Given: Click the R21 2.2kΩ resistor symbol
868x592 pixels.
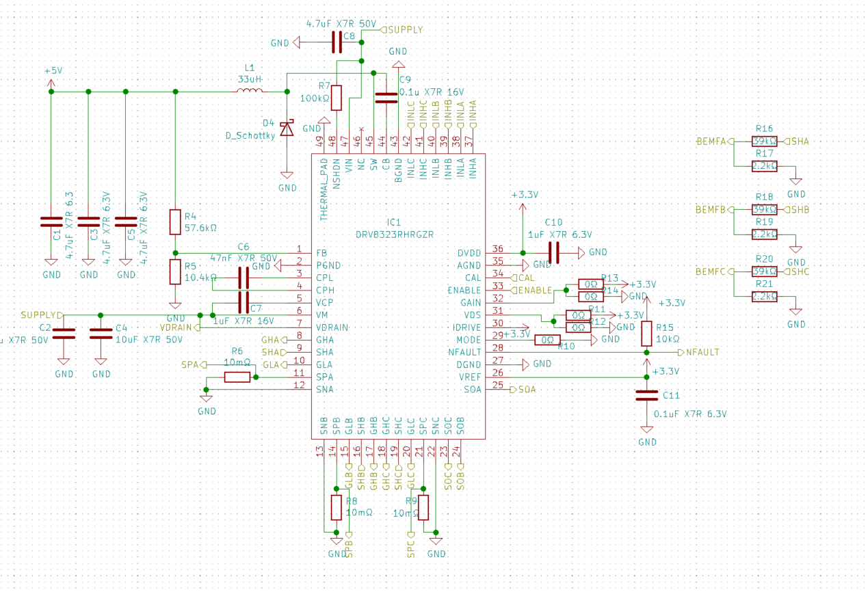Looking at the screenshot, I should coord(764,296).
